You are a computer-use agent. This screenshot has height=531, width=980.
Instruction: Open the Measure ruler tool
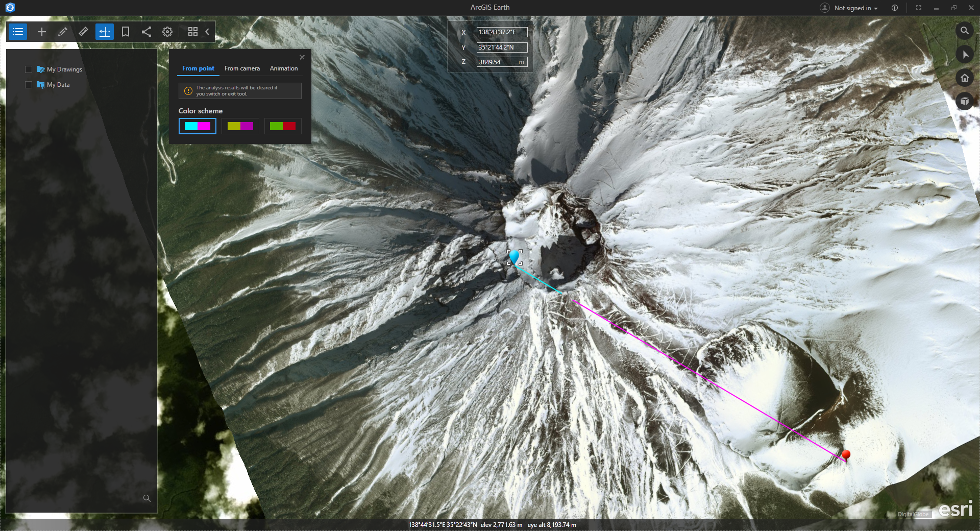point(84,32)
